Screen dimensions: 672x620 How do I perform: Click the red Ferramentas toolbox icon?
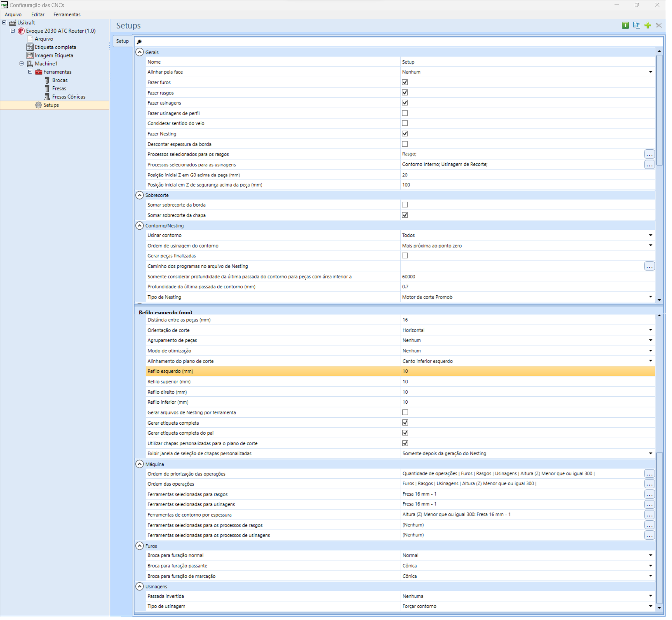(x=39, y=72)
